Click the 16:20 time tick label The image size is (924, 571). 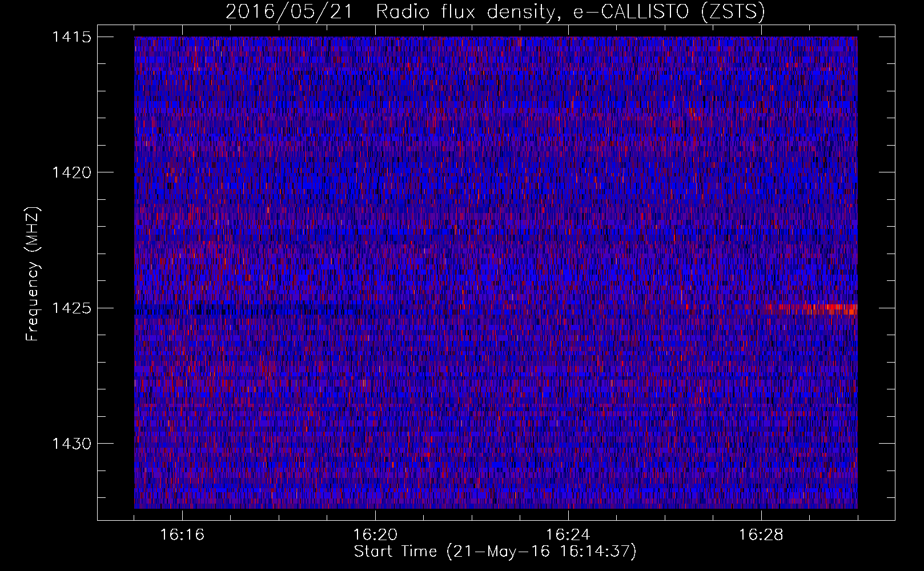click(375, 535)
